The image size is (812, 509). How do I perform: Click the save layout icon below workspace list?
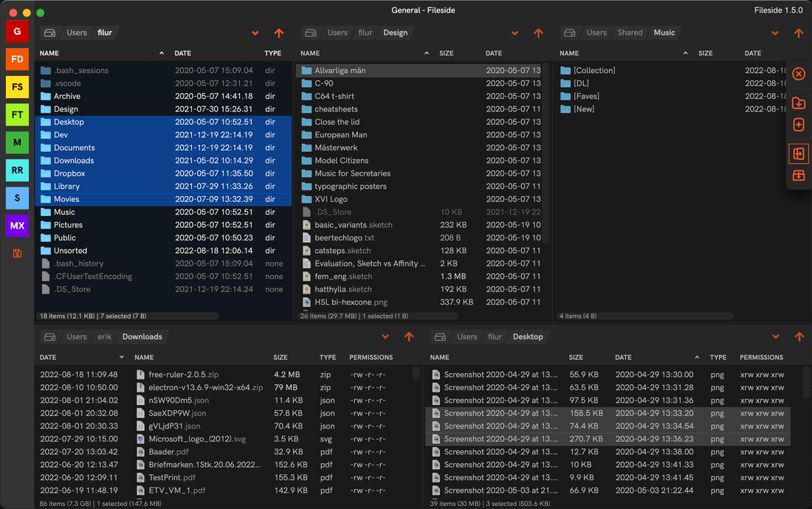pyautogui.click(x=18, y=251)
